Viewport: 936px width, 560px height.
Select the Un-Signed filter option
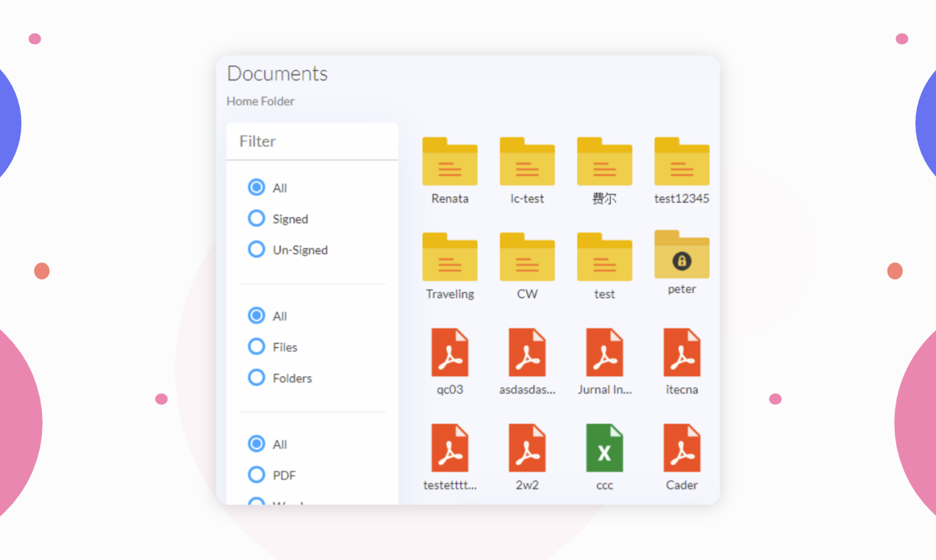pos(256,250)
